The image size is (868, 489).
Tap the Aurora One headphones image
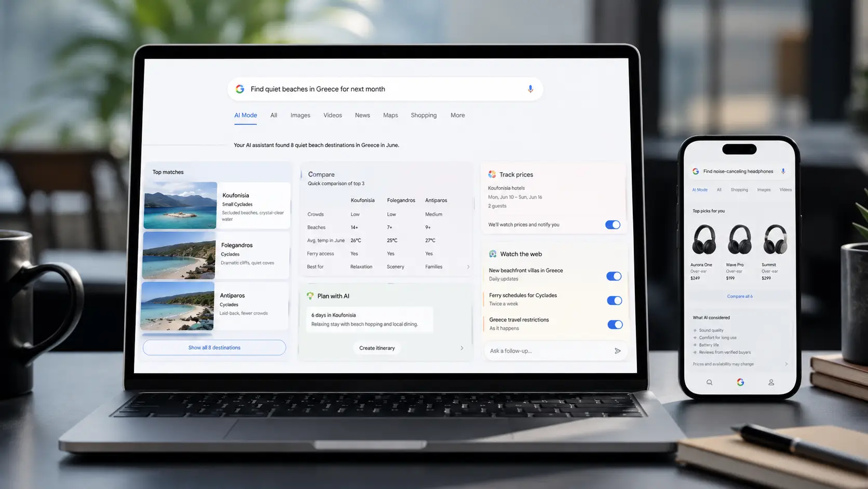point(704,240)
